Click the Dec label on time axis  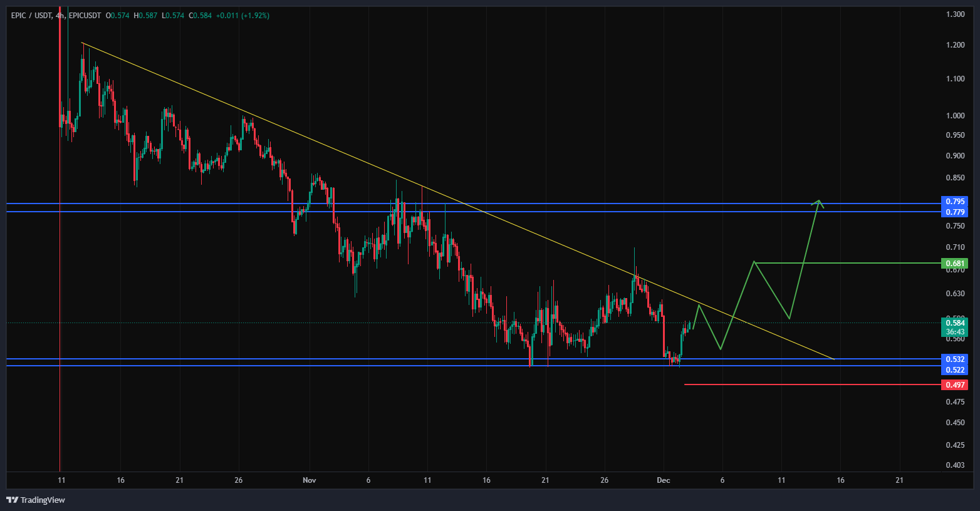(x=663, y=480)
